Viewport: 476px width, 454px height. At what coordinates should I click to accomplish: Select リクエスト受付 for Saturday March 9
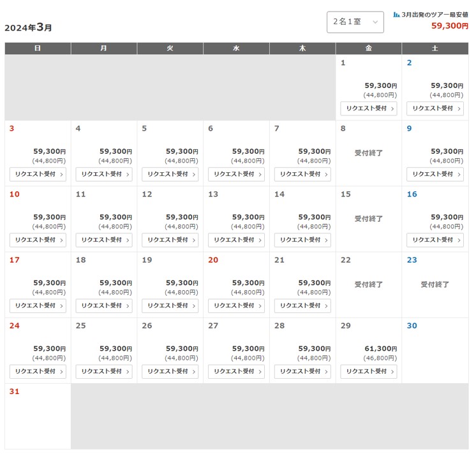pos(435,174)
